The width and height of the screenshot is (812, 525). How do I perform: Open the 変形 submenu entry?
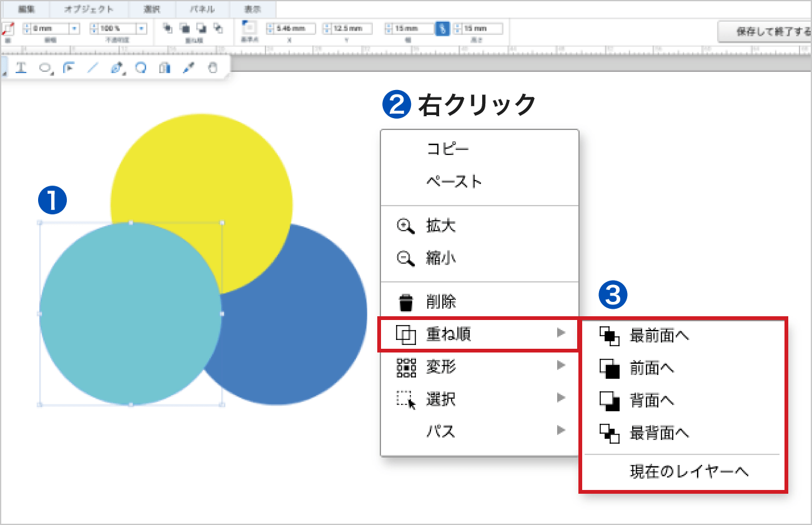coord(479,367)
